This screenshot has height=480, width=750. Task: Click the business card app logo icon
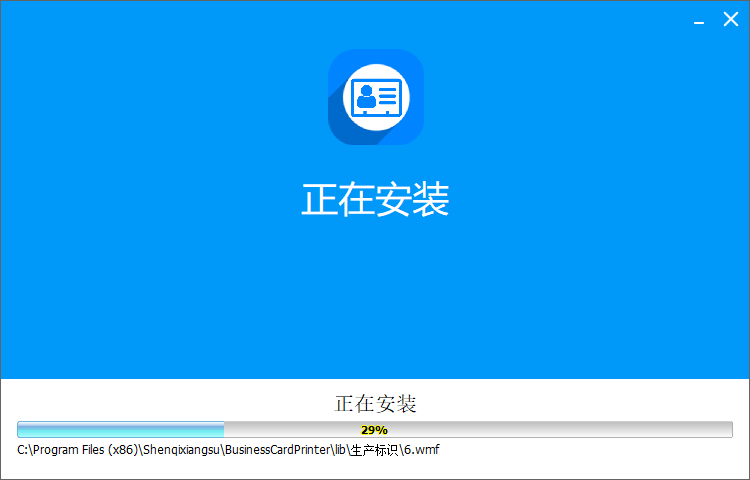click(x=375, y=97)
